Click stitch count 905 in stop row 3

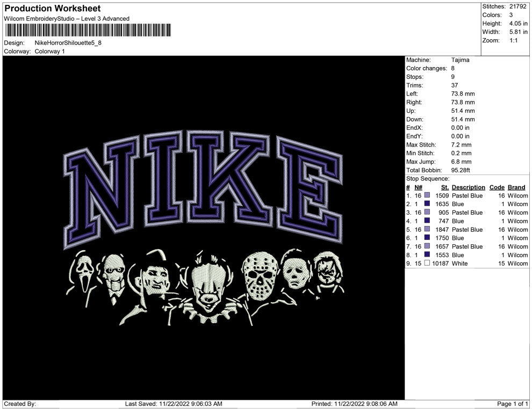click(443, 213)
